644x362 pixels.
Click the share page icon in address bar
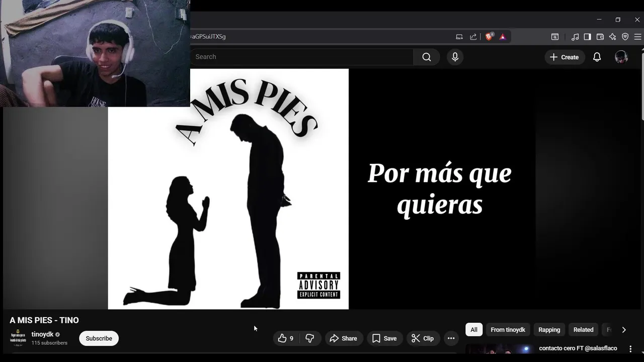(473, 37)
